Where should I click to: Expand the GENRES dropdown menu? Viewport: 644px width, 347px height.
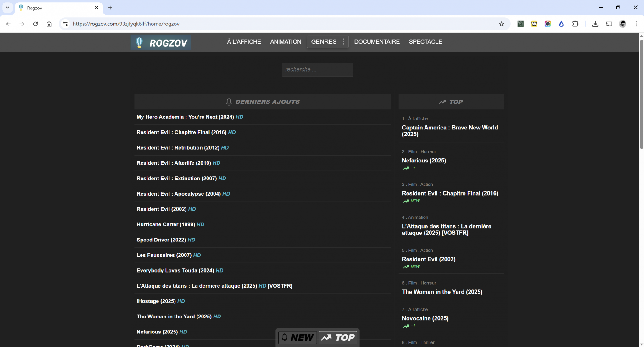point(328,42)
